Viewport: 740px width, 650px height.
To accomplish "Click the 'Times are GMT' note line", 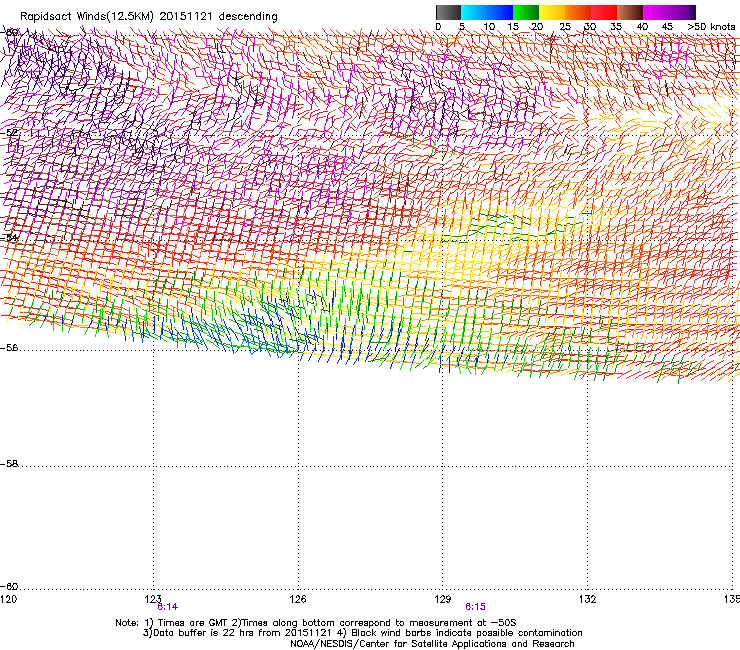I will pos(316,623).
